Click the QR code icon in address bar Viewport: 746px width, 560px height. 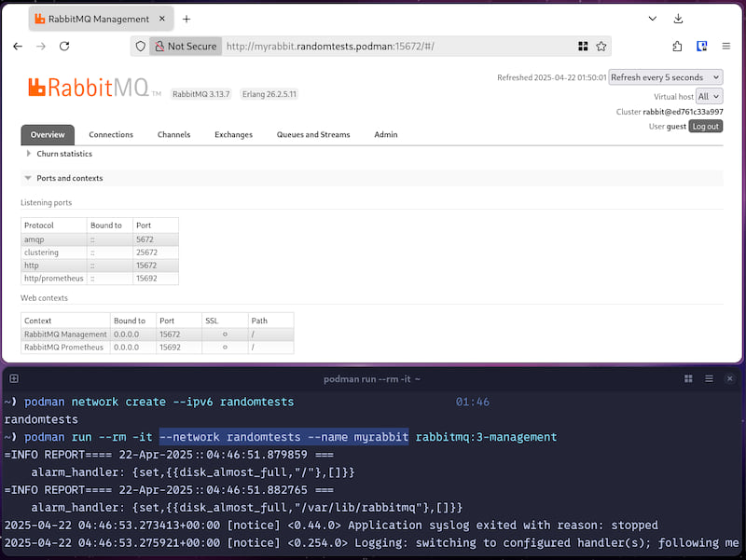(x=583, y=46)
